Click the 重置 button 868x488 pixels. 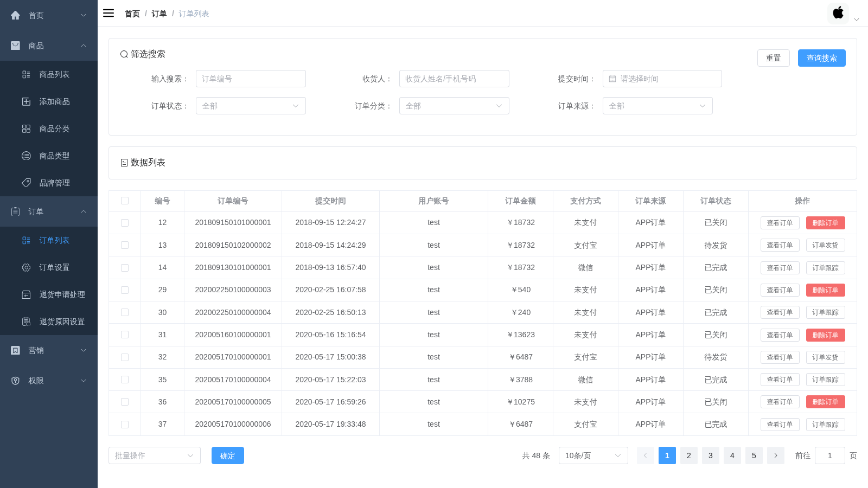tap(774, 58)
